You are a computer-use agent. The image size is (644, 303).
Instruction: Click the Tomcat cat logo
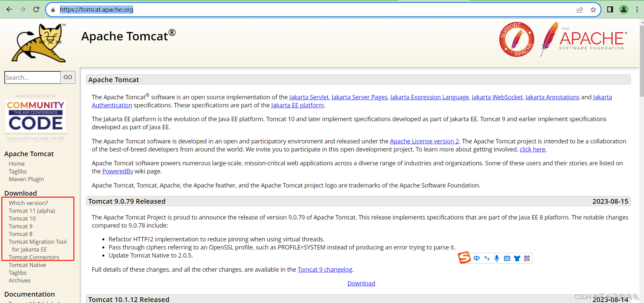39,43
